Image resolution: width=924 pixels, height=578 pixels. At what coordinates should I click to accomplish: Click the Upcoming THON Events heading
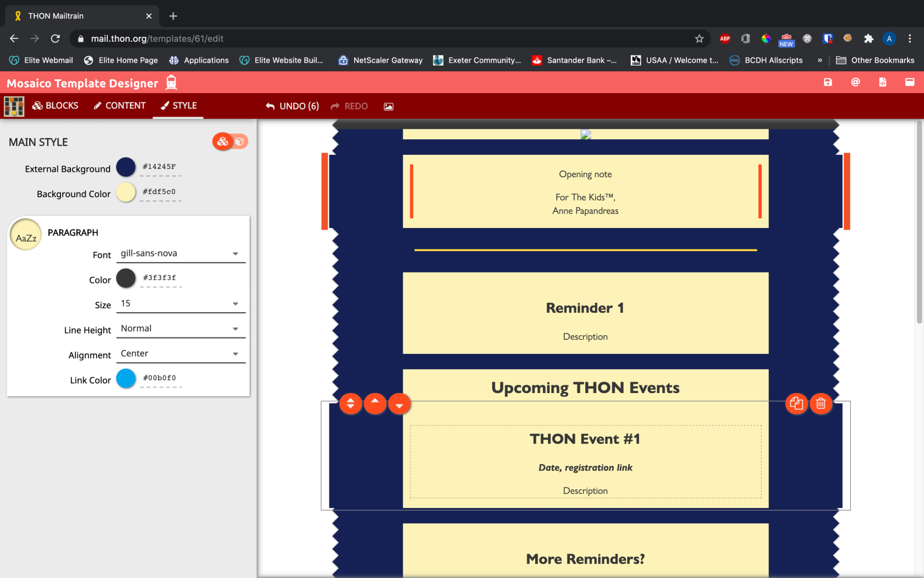585,388
